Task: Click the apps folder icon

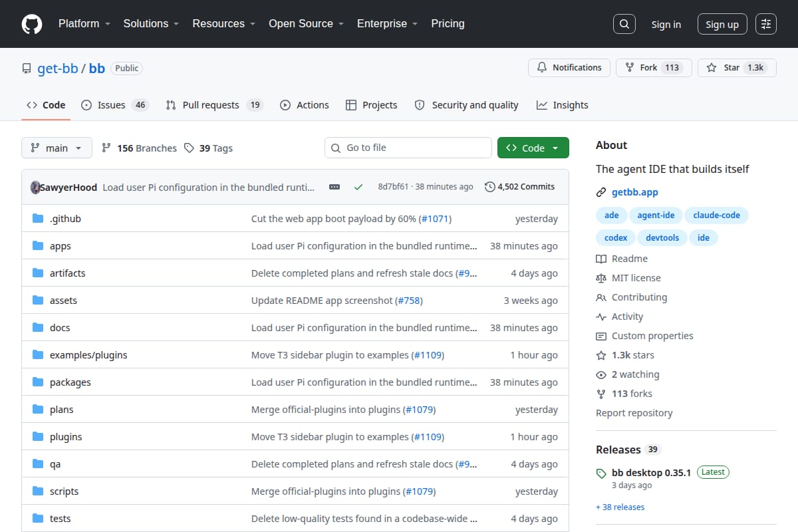Action: pyautogui.click(x=38, y=245)
